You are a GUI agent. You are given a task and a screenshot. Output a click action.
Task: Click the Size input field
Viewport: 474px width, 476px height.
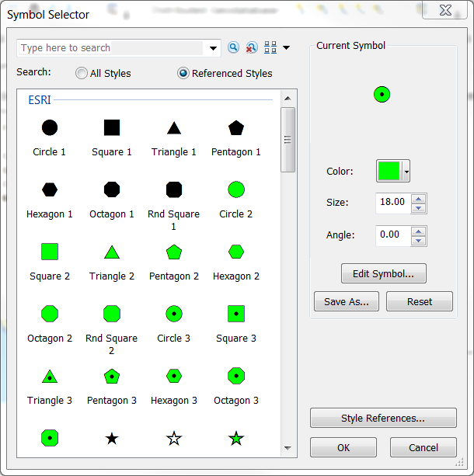coord(393,203)
